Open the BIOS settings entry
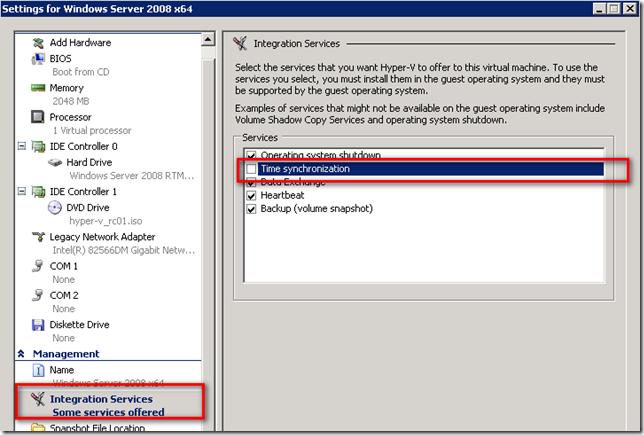Screen dimensions: 644x435 [x=60, y=59]
